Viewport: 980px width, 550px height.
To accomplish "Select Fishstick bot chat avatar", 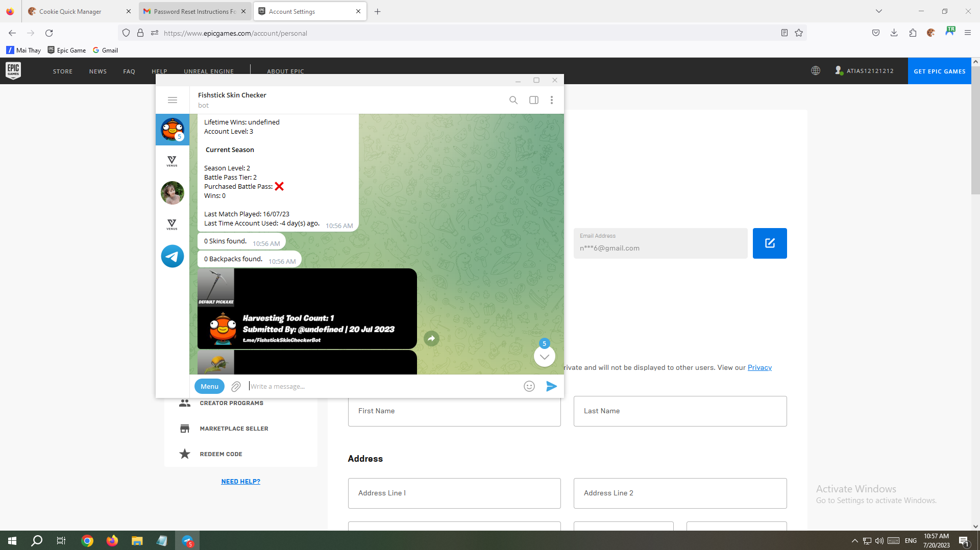I will click(x=173, y=130).
